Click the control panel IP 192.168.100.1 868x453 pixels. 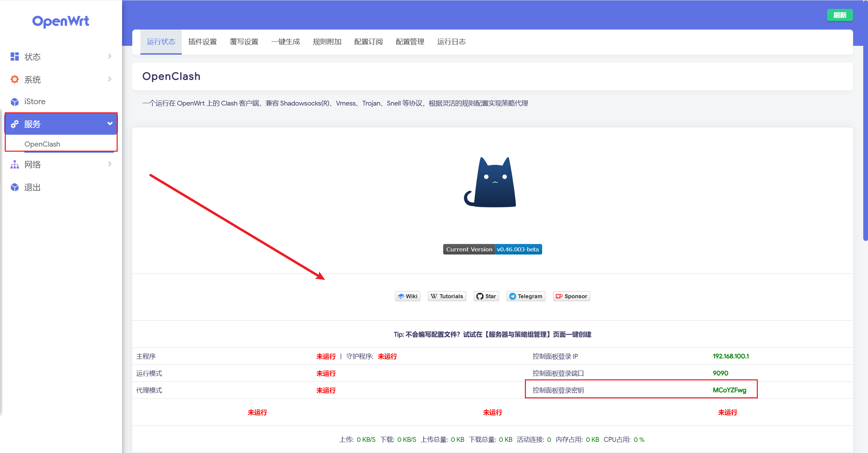pos(731,356)
